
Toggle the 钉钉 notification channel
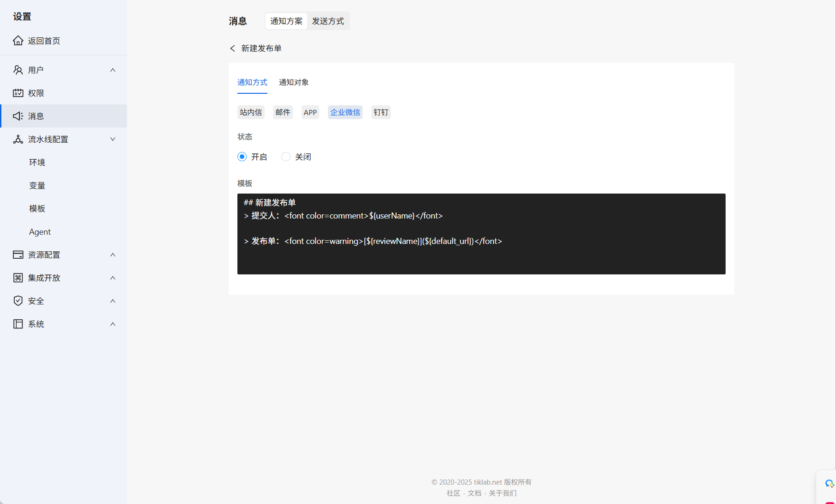(381, 112)
